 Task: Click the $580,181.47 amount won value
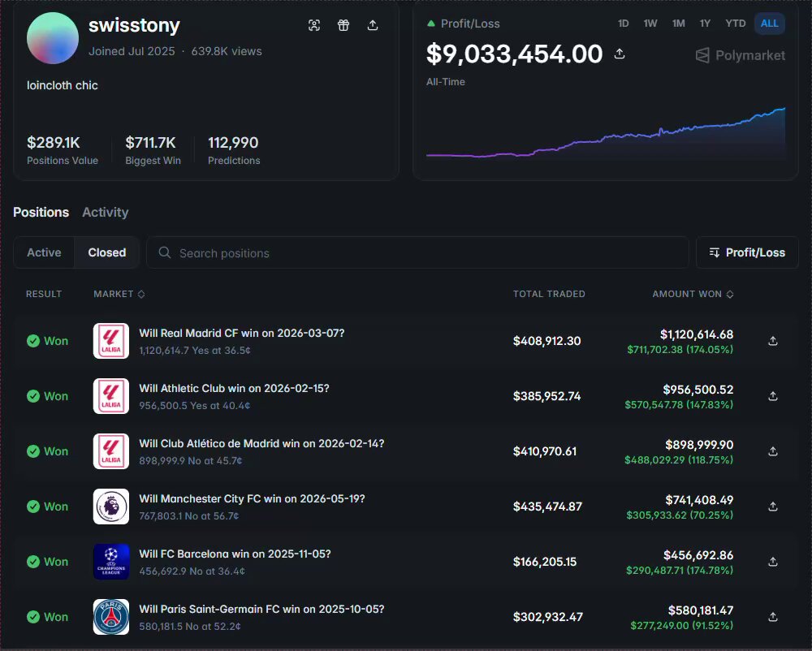[701, 610]
